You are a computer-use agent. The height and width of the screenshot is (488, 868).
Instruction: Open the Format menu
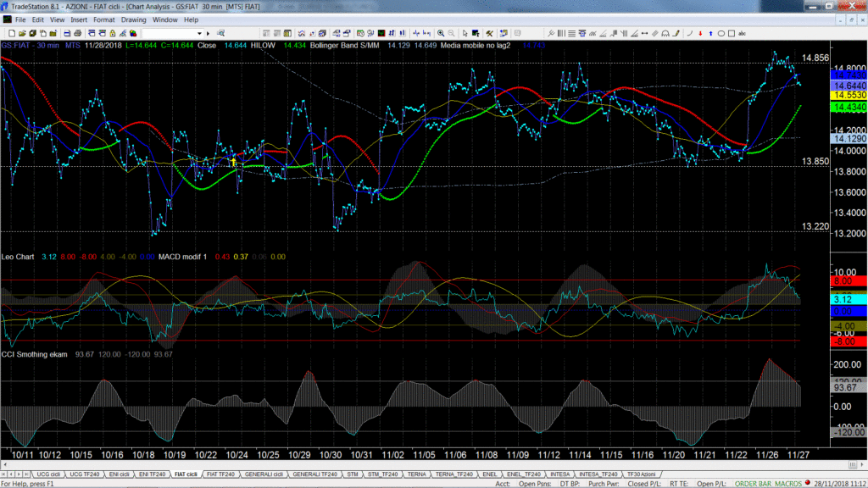[103, 20]
